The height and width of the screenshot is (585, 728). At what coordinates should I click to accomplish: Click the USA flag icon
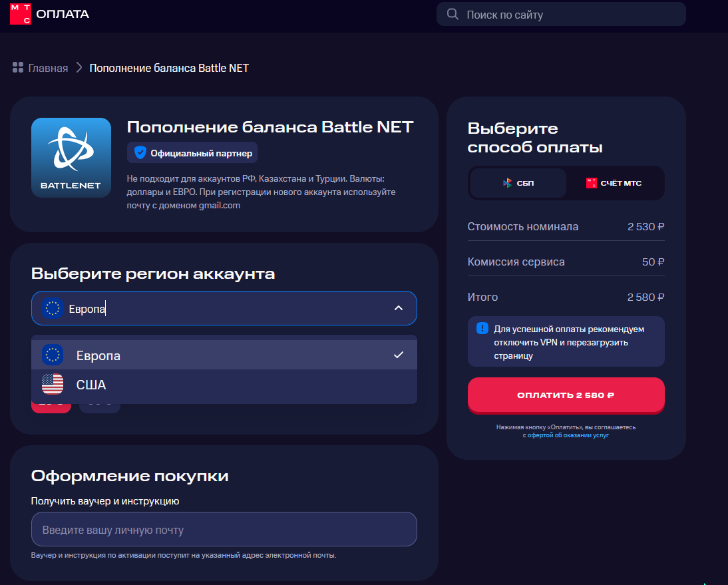[53, 385]
